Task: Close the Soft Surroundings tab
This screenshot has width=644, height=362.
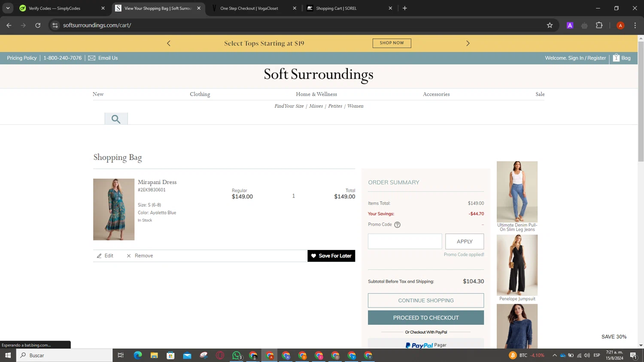Action: 199,8
